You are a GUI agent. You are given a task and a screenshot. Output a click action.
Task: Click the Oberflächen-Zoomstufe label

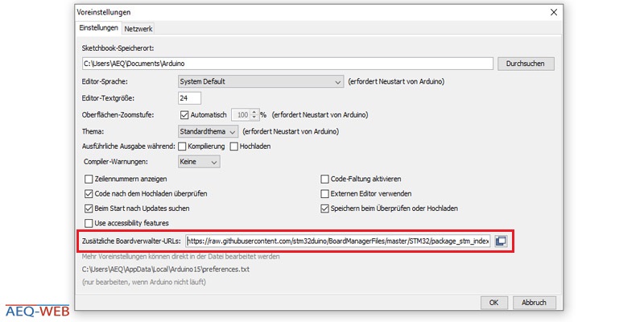118,115
